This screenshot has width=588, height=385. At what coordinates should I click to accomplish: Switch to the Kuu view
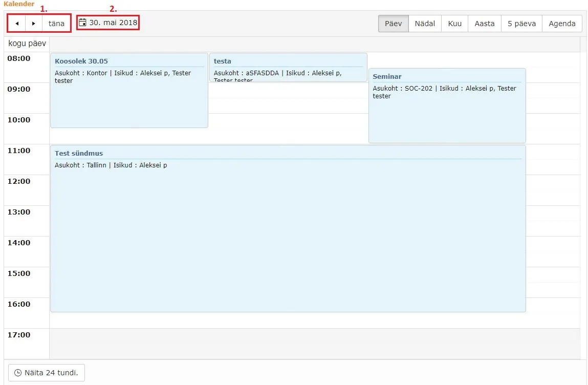(455, 23)
